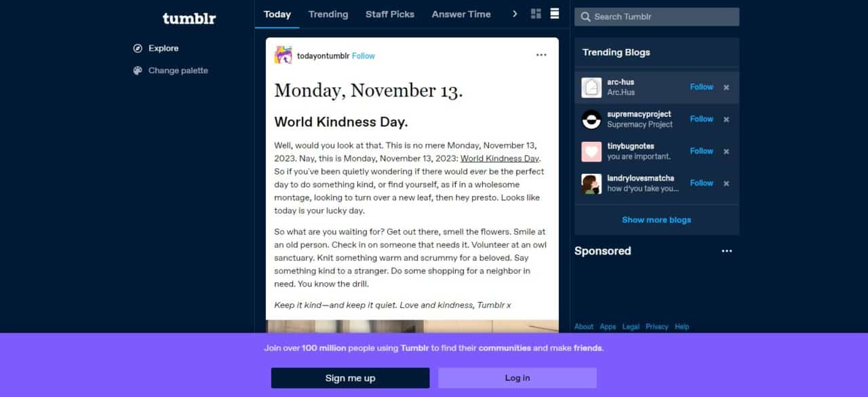868x397 pixels.
Task: Open the Legal footer link
Action: click(631, 326)
